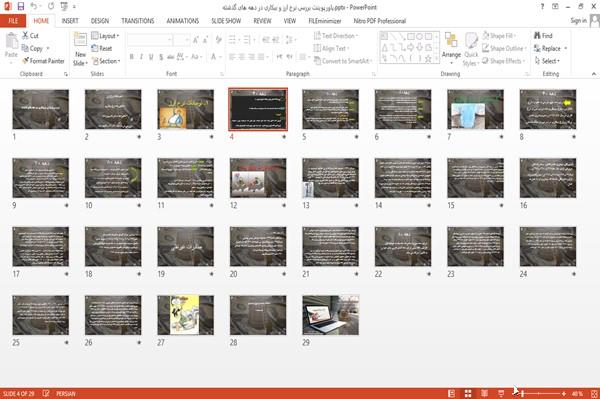
Task: Switch to the ANIMATIONS tab
Action: click(183, 21)
